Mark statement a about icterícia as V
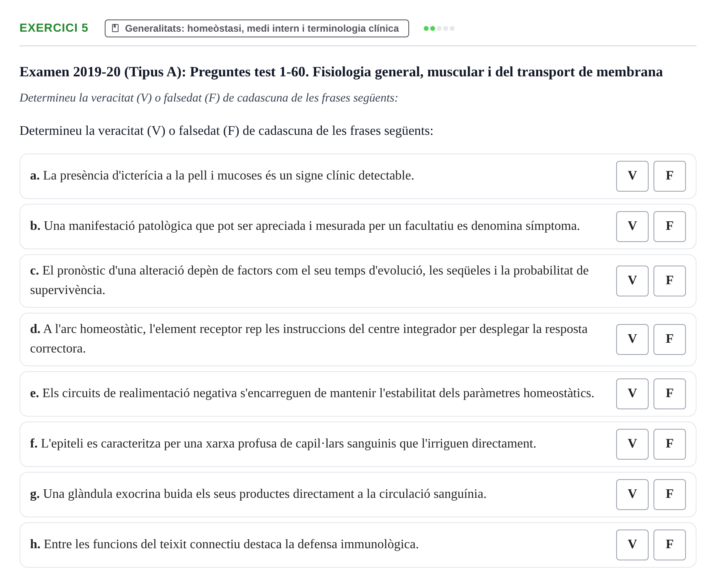The height and width of the screenshot is (588, 716). (632, 176)
